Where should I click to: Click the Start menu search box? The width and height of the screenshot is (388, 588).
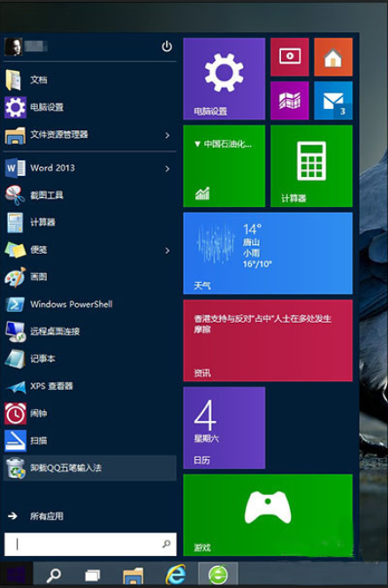point(90,544)
